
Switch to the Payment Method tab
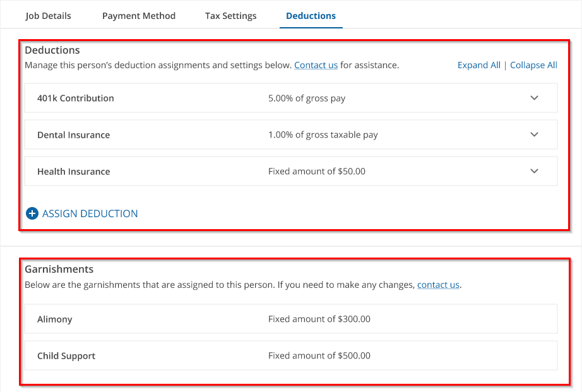[x=139, y=16]
